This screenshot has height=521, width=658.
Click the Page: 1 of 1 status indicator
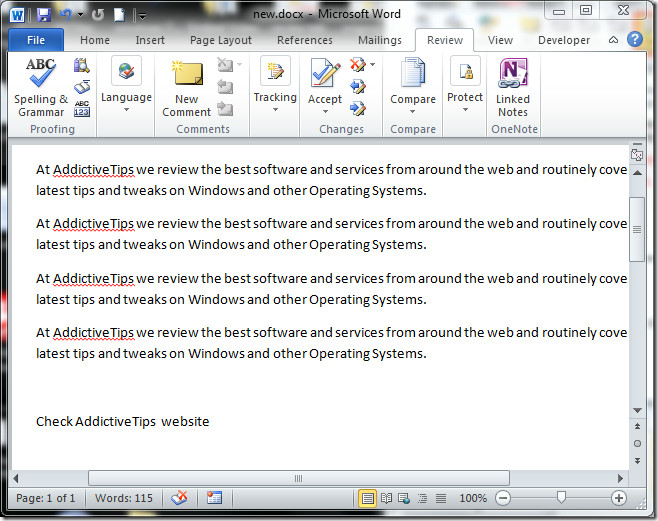click(45, 498)
